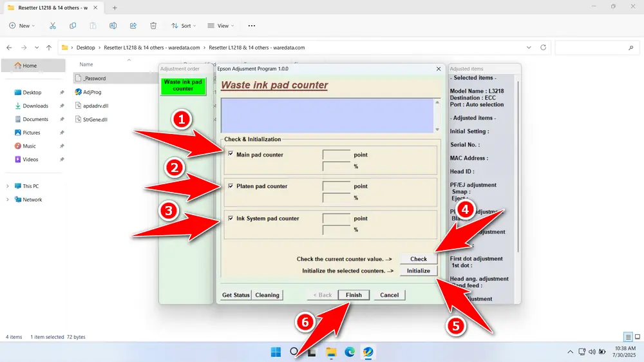The width and height of the screenshot is (644, 362).
Task: Click the Ink System pad counter percent field
Action: 336,230
